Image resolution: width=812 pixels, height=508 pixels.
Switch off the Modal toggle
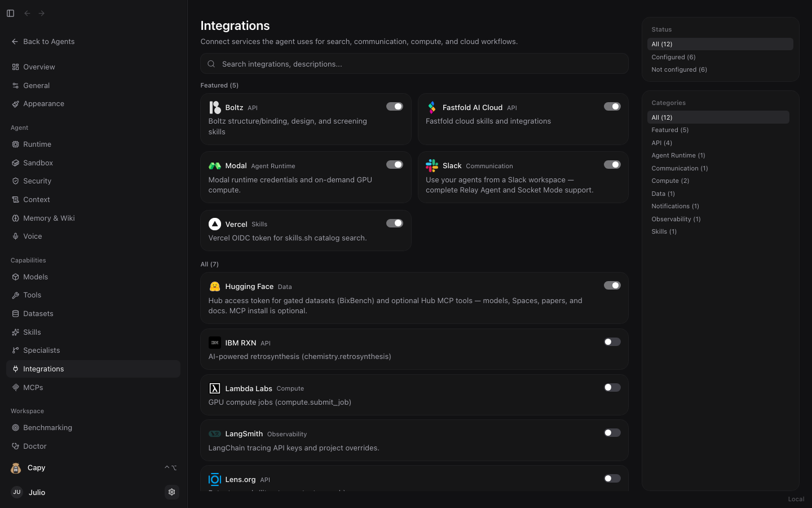pyautogui.click(x=395, y=165)
